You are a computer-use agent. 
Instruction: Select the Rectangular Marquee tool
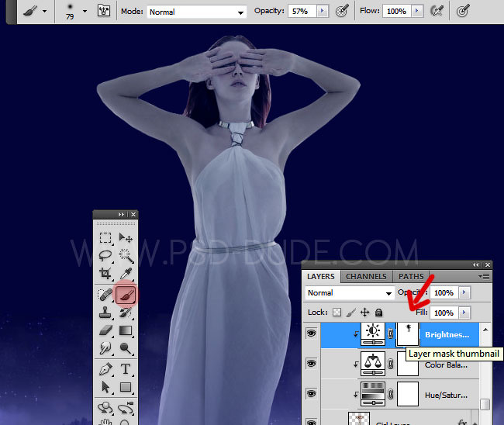[x=105, y=237]
